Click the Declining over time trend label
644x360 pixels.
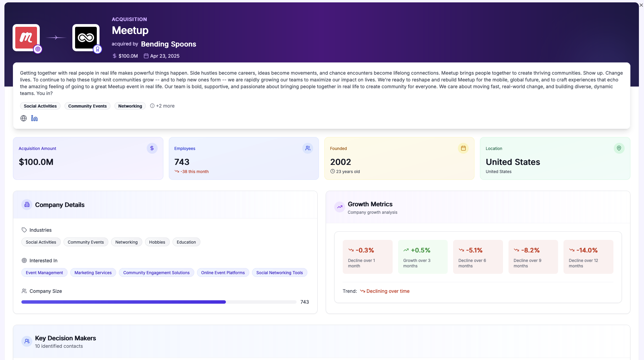[x=385, y=291]
